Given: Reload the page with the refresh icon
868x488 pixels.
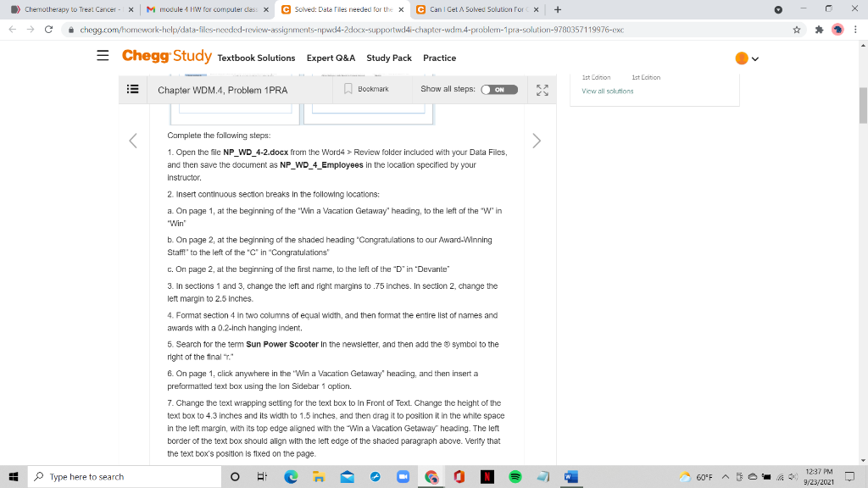Looking at the screenshot, I should [48, 27].
